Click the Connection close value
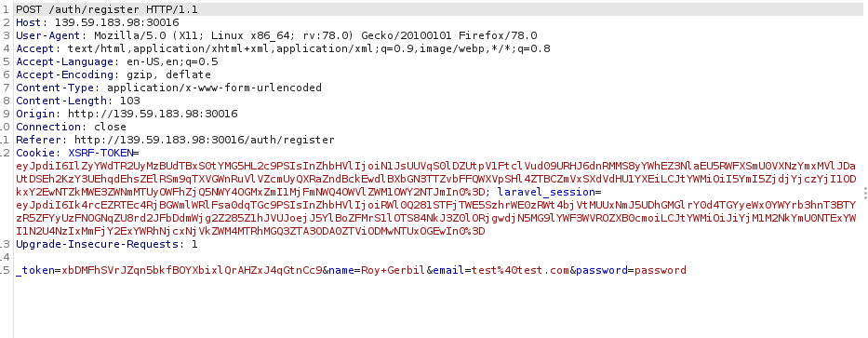This screenshot has height=338, width=868. [x=110, y=127]
